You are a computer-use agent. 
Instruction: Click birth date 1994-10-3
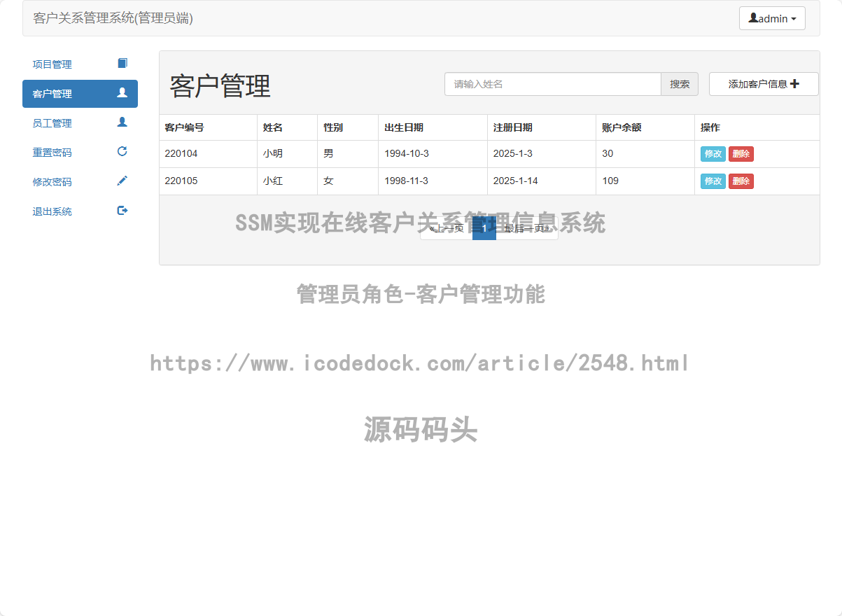[407, 153]
